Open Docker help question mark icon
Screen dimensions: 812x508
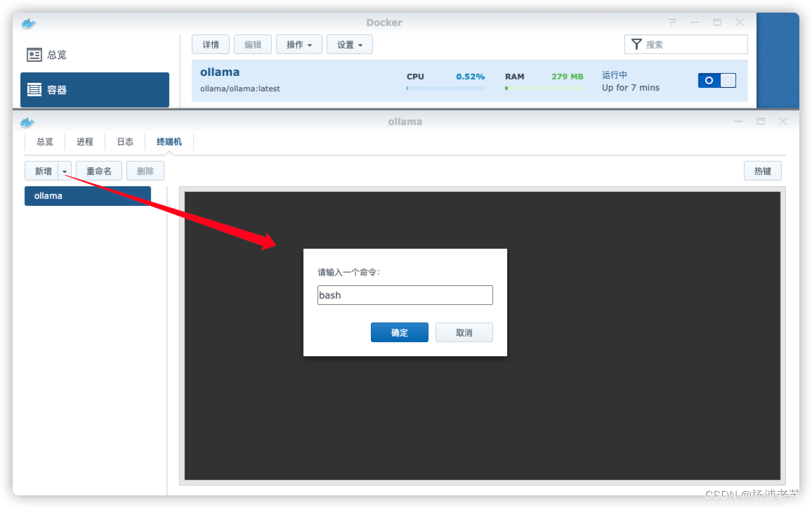pyautogui.click(x=672, y=22)
